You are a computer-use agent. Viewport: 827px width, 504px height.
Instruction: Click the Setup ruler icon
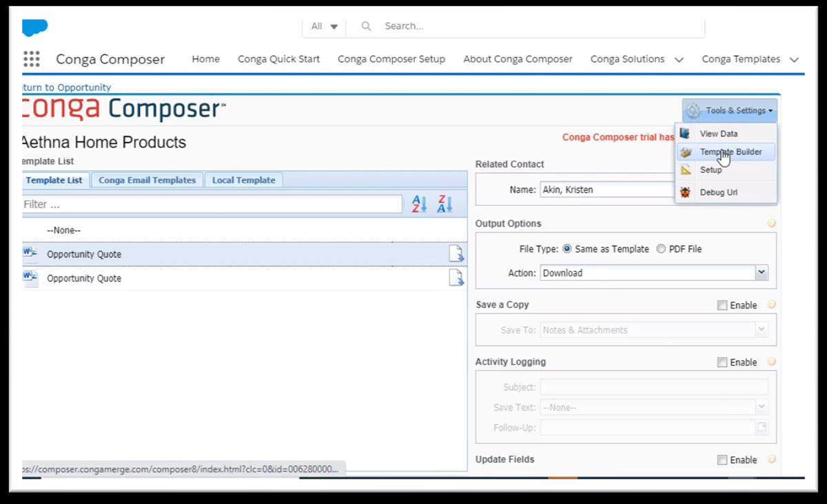point(685,169)
